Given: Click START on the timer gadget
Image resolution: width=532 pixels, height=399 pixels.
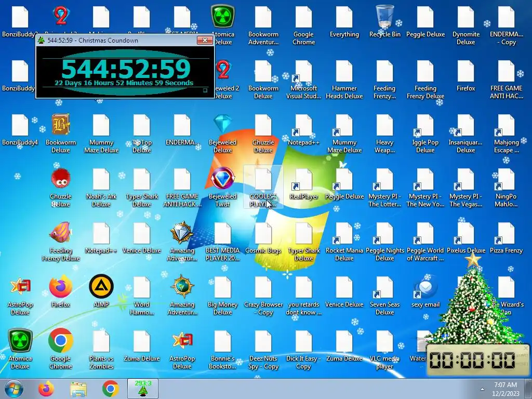Looking at the screenshot, I should point(522,355).
